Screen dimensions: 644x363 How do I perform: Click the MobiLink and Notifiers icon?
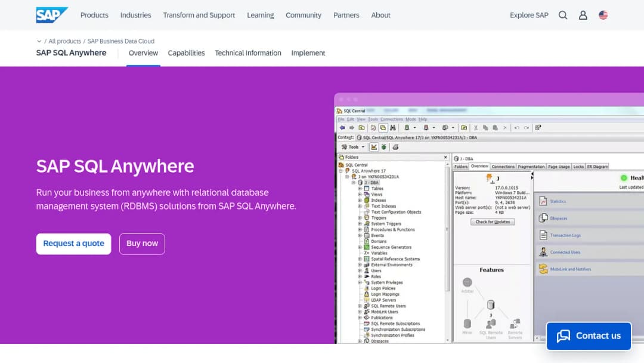click(543, 269)
